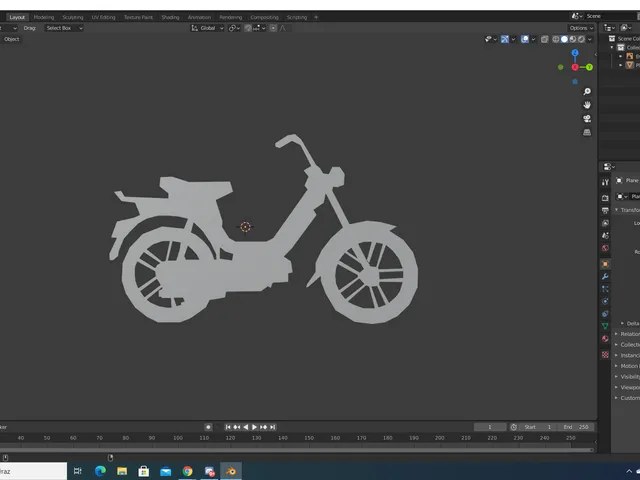640x480 pixels.
Task: Open Google Chrome from the taskbar
Action: coord(187,471)
